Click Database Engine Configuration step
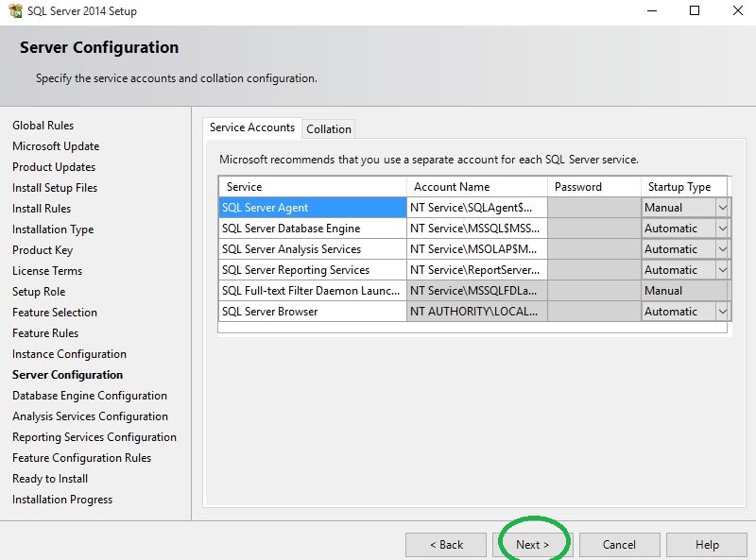The image size is (756, 560). pyautogui.click(x=90, y=396)
